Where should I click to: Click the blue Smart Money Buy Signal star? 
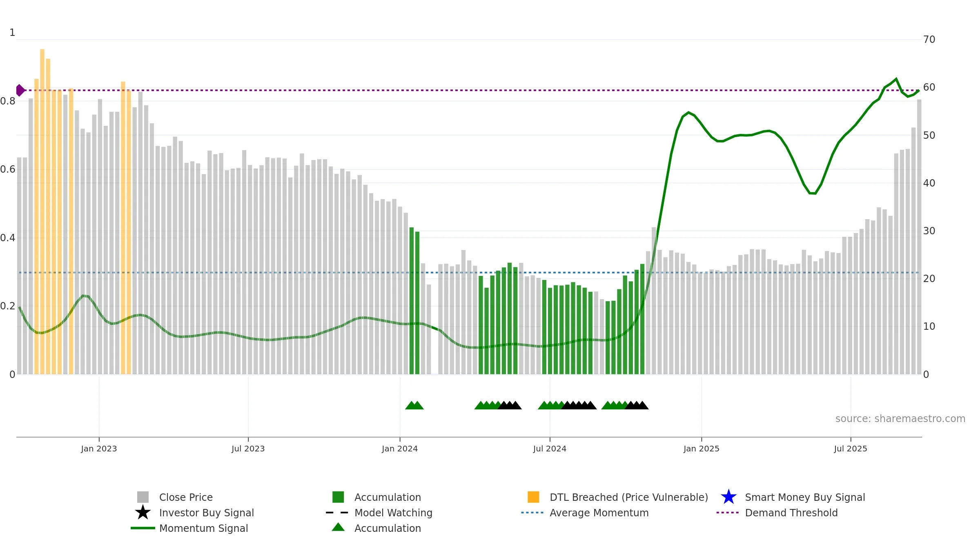point(728,497)
